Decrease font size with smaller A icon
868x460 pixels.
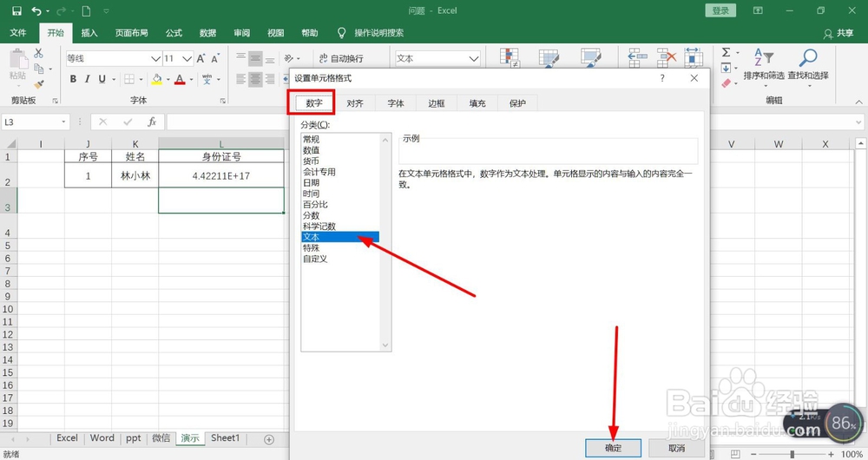point(214,58)
